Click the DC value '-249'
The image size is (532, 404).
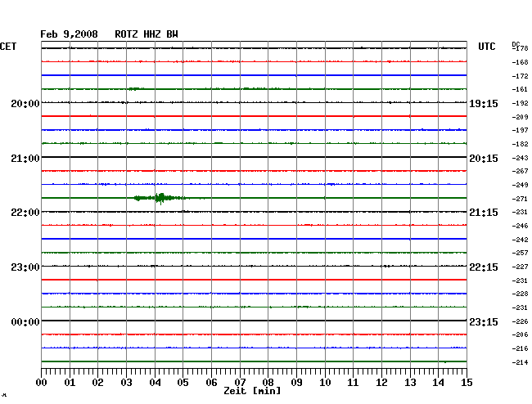pyautogui.click(x=520, y=185)
